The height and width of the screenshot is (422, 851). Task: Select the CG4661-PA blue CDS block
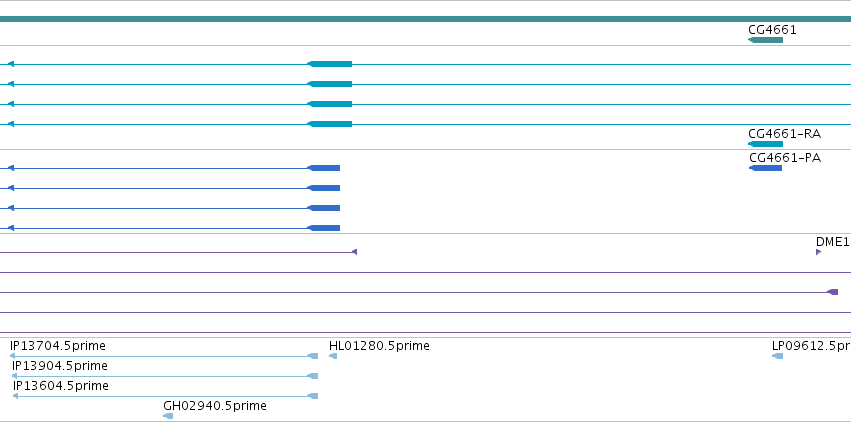pyautogui.click(x=765, y=168)
